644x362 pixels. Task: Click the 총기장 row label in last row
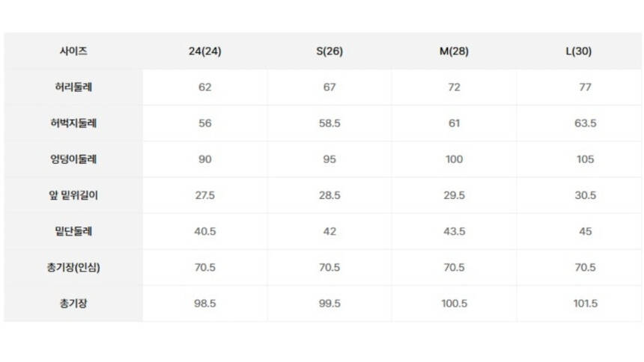coord(73,304)
